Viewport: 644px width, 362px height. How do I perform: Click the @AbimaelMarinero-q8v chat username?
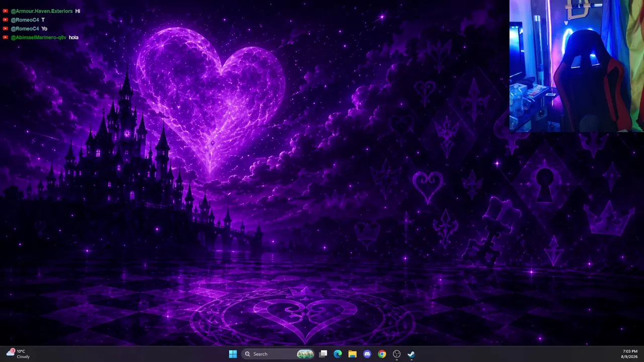click(38, 37)
